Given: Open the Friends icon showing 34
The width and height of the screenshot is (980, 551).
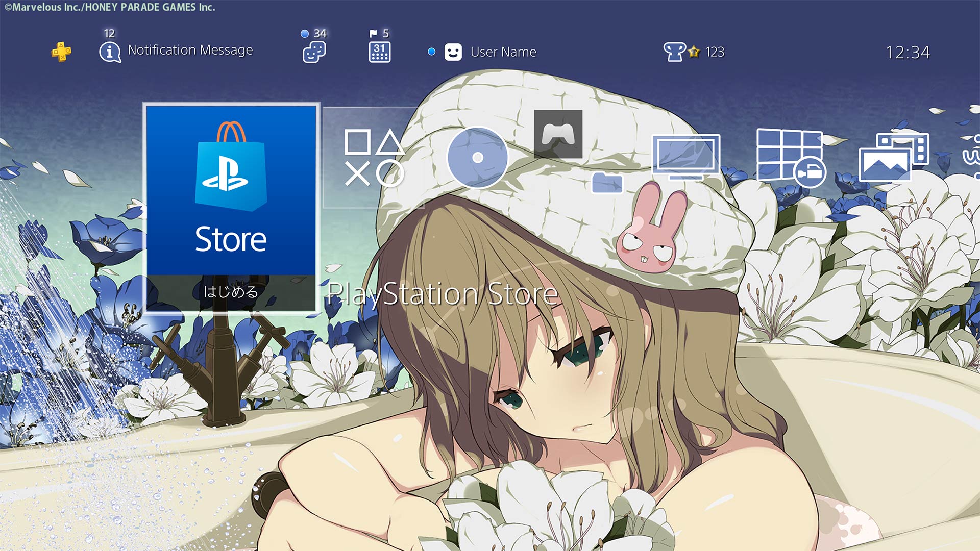Looking at the screenshot, I should (x=314, y=52).
